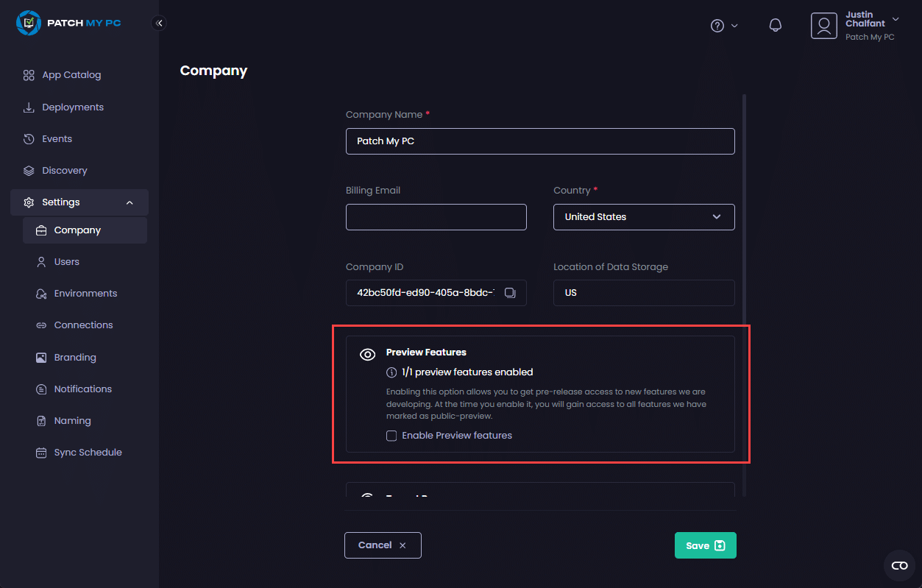Click the Patch My PC logo
This screenshot has width=922, height=588.
click(68, 23)
